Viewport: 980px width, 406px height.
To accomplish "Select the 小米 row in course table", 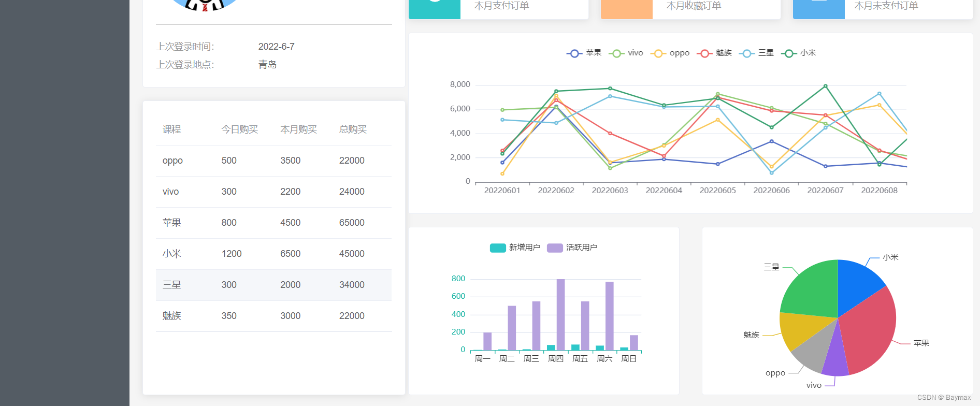I will point(273,254).
